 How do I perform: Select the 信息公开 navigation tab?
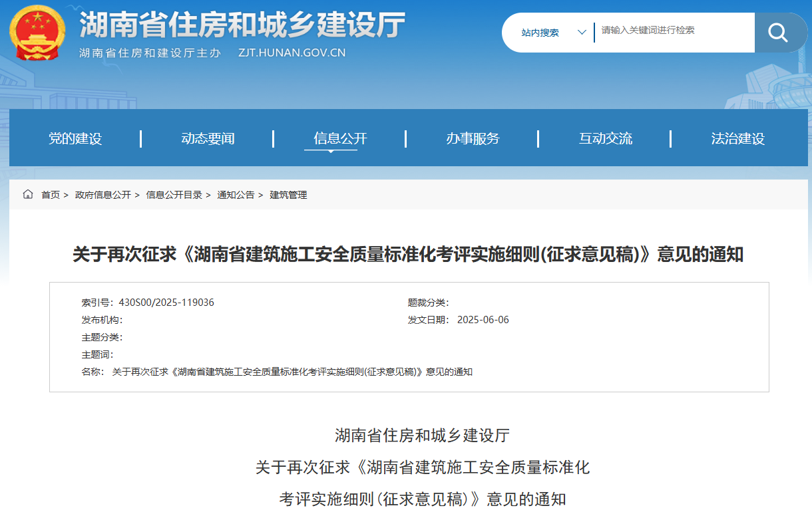[x=340, y=138]
